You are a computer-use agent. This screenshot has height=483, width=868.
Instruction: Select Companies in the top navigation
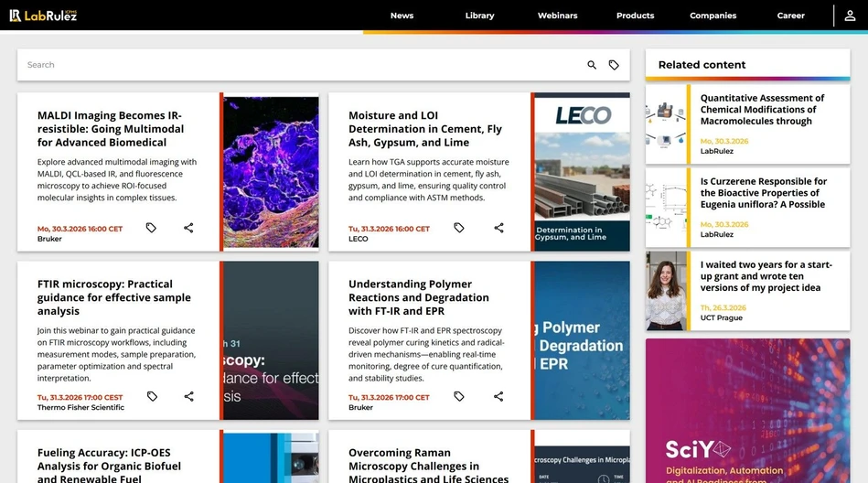click(x=713, y=16)
